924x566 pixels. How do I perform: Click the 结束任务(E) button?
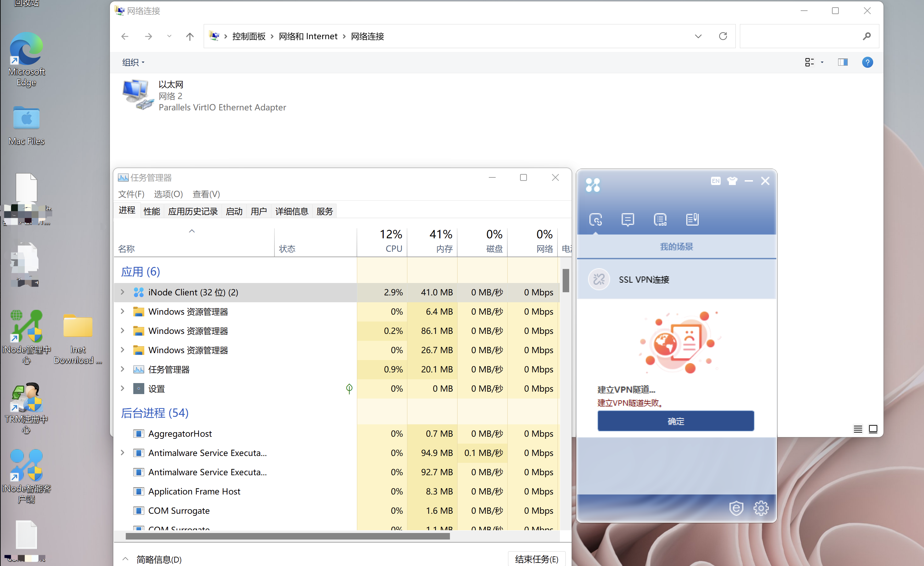(x=536, y=559)
